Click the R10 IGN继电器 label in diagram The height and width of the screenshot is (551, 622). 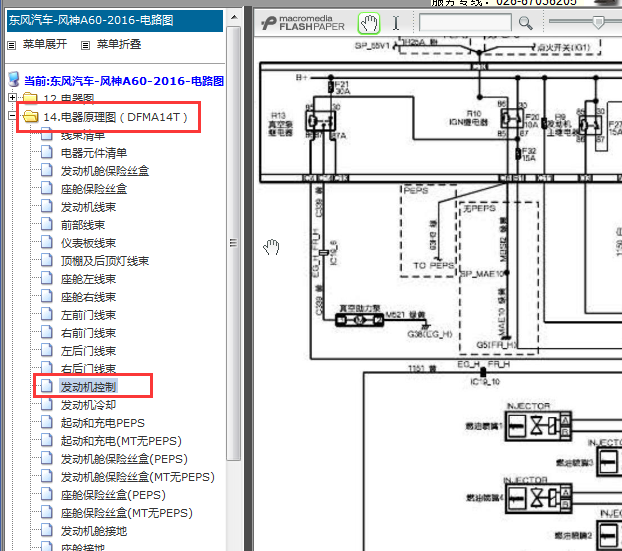(x=469, y=118)
